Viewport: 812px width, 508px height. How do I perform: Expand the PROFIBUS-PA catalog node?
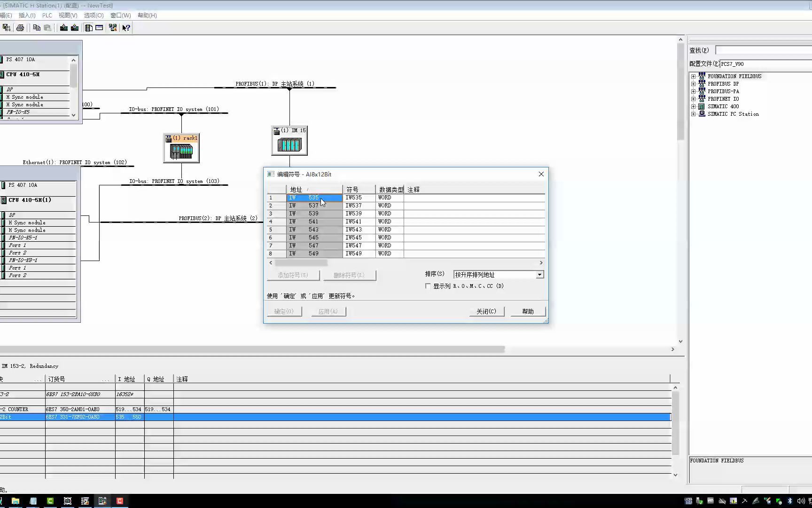[693, 91]
